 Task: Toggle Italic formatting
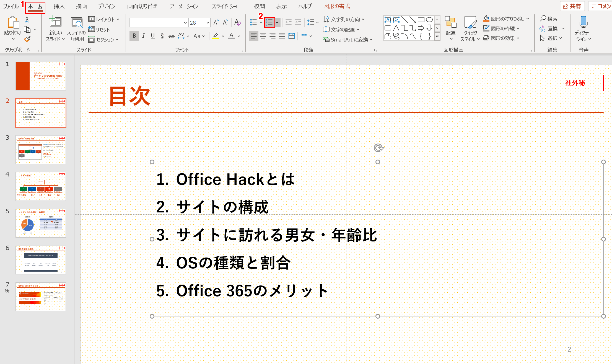point(143,36)
